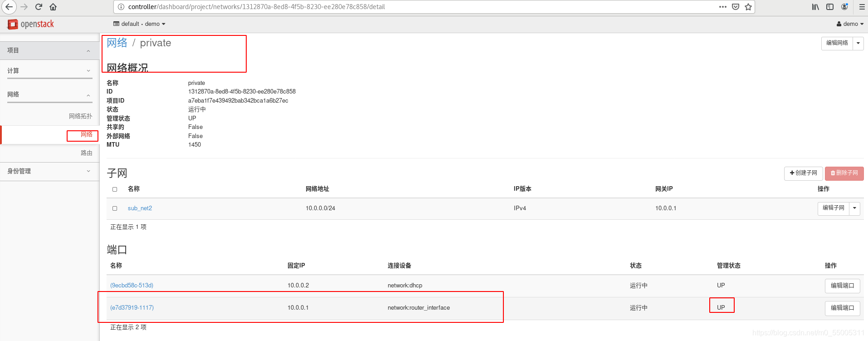Bookmark this page with star icon
The width and height of the screenshot is (868, 341).
point(748,7)
